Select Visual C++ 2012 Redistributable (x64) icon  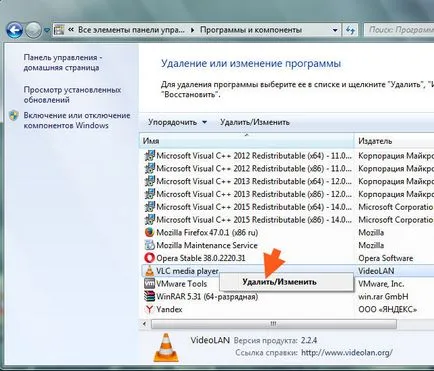[x=150, y=156]
